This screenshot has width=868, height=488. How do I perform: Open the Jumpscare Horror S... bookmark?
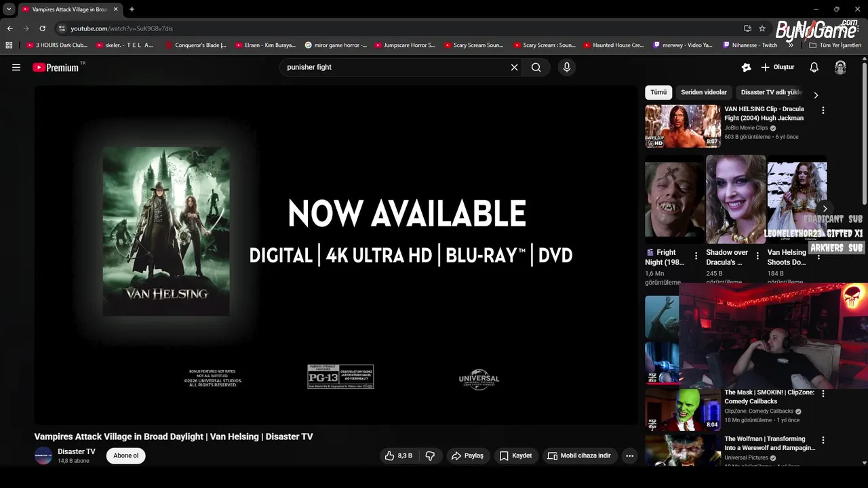coord(405,45)
